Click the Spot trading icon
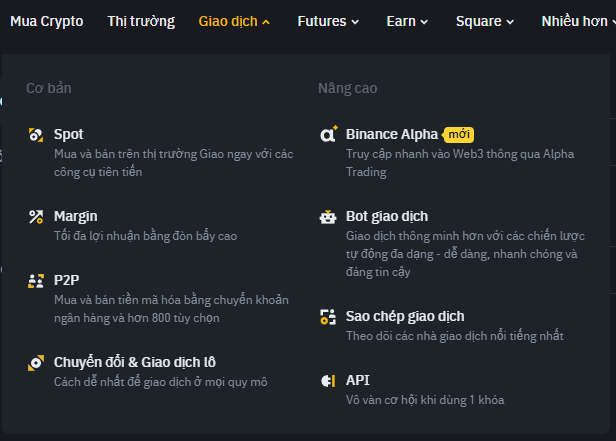Screen dimensions: 616x441 [36, 135]
